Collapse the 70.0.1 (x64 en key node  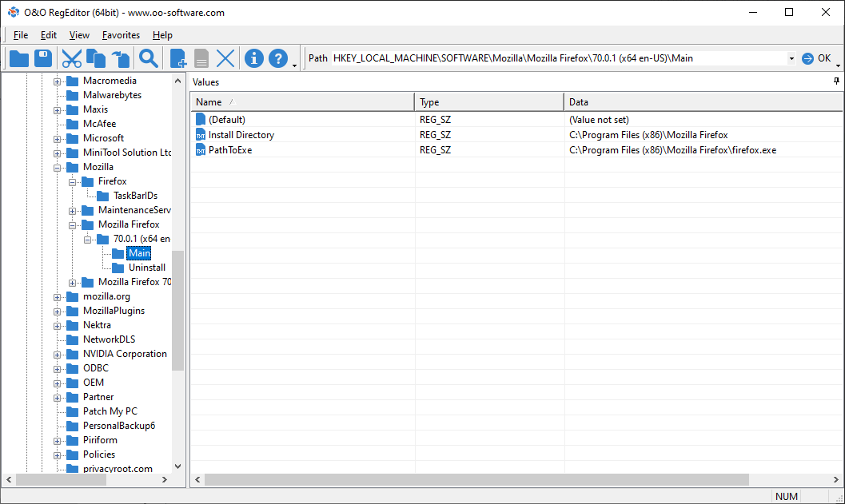(87, 240)
